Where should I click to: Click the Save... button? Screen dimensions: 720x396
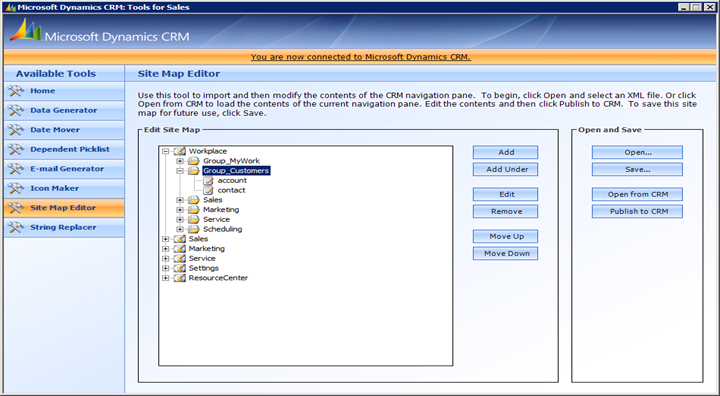[637, 169]
